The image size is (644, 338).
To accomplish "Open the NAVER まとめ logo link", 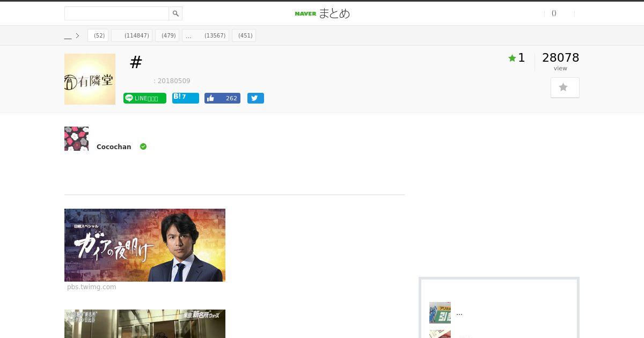I will (322, 13).
